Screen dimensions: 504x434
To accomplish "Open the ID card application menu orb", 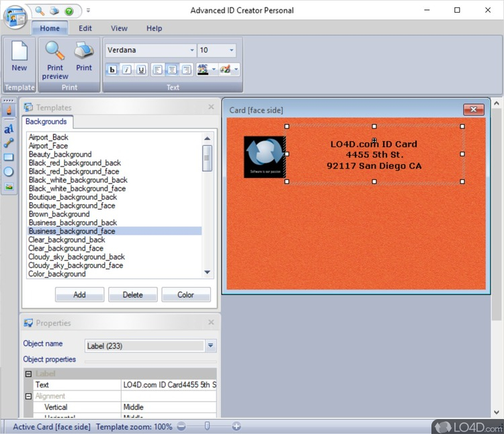I will 15,17.
